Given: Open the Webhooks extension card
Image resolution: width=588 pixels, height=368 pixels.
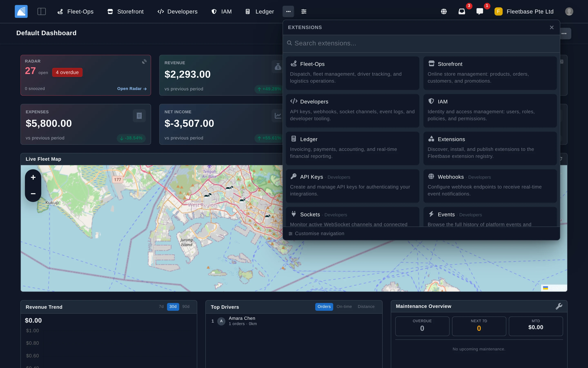Looking at the screenshot, I should 490,186.
